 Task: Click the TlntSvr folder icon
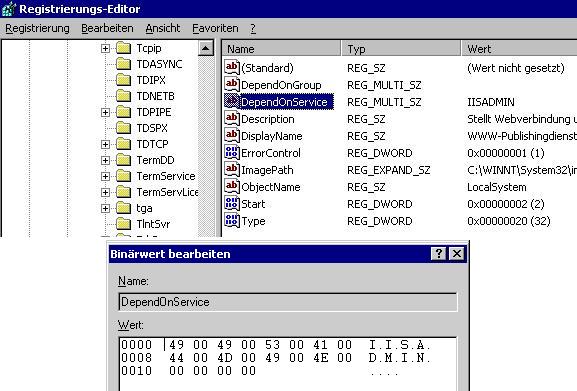coord(124,224)
